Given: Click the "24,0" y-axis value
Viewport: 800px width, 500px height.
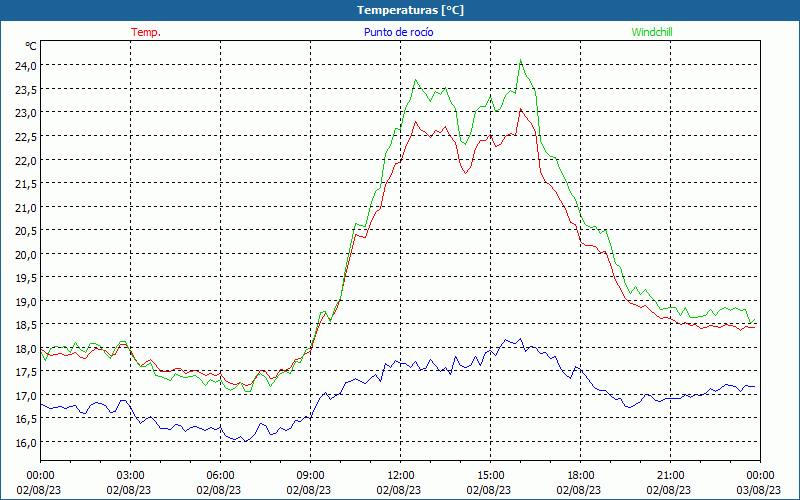Looking at the screenshot, I should tap(26, 65).
